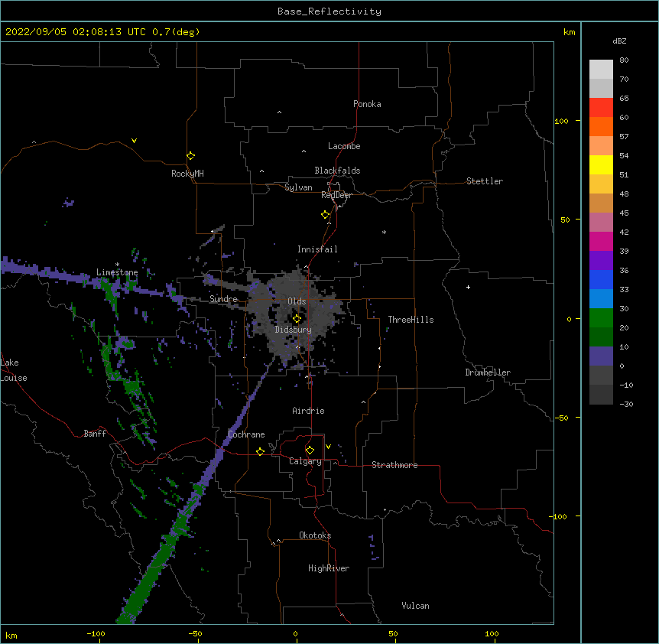Click the HighRiver label
The height and width of the screenshot is (644, 659).
[x=329, y=568]
